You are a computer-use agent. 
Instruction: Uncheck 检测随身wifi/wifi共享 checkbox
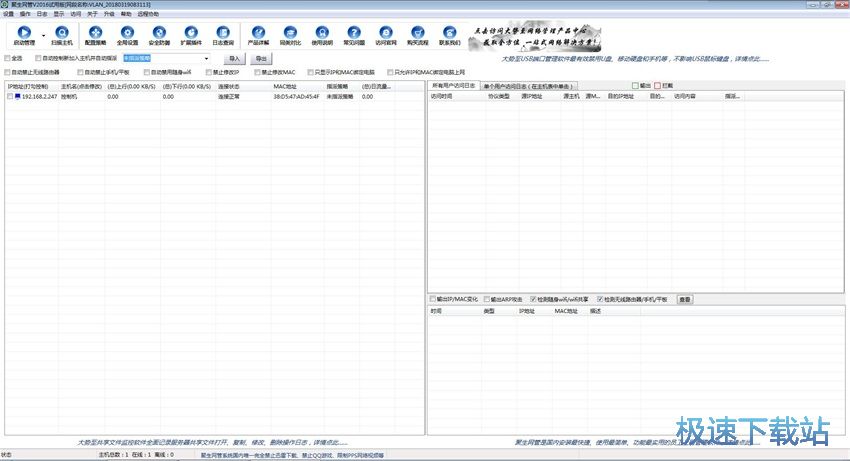coord(533,299)
